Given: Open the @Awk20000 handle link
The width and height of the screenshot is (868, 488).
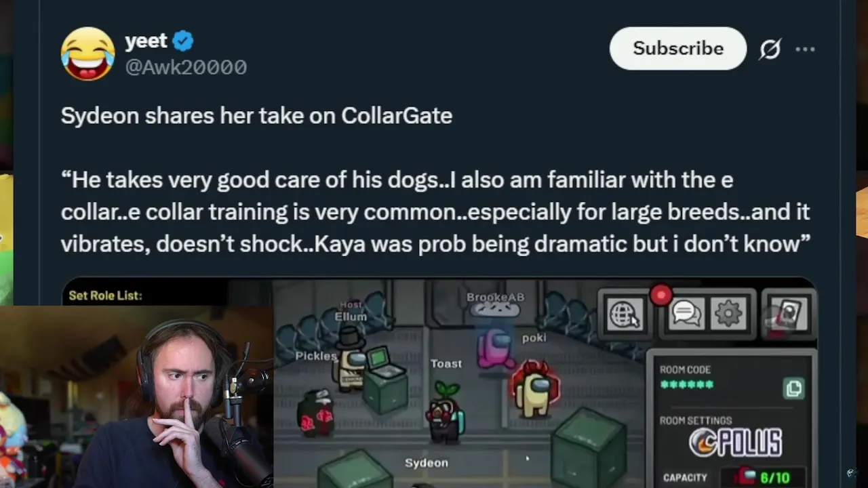Looking at the screenshot, I should coord(186,67).
